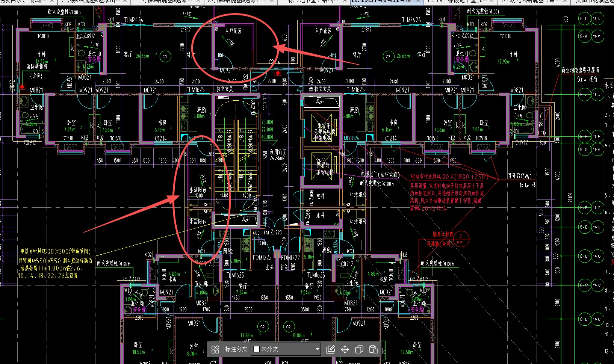Click the 商业烟道出塔楼屋面 note
Screen dimensions: 614x364
[x=580, y=70]
